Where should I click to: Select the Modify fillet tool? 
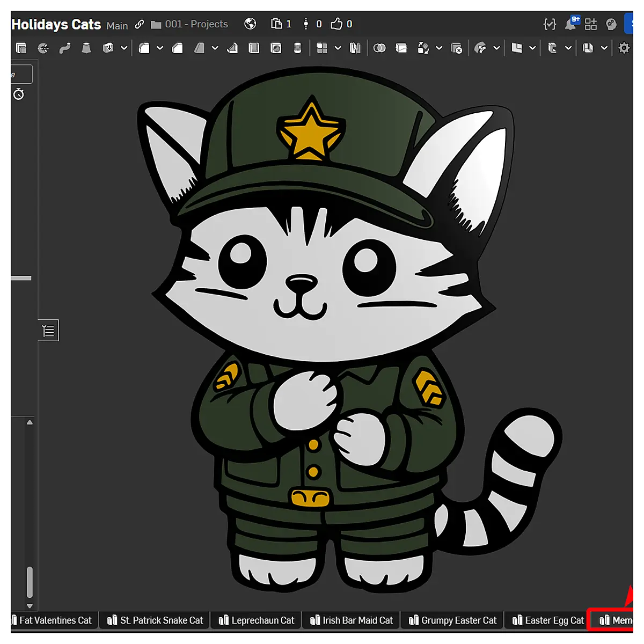pos(480,48)
